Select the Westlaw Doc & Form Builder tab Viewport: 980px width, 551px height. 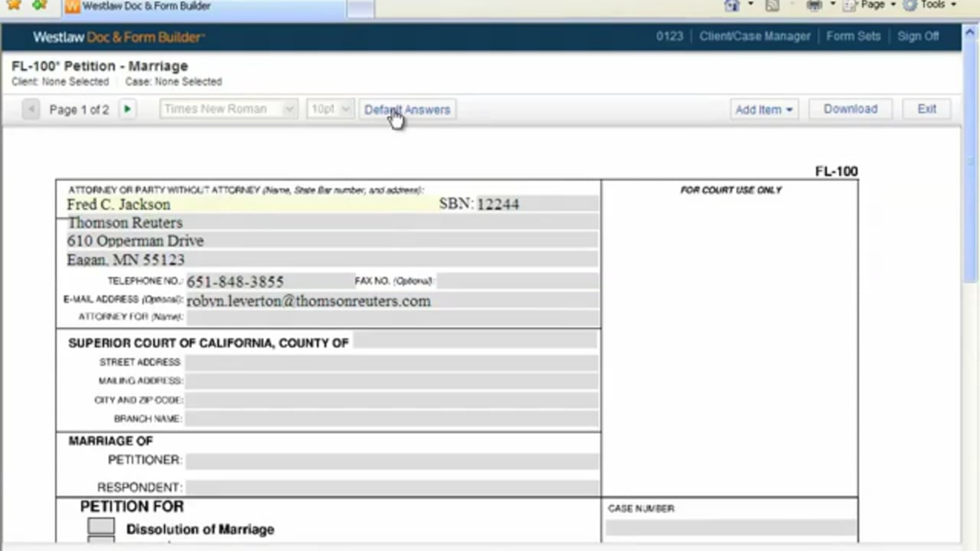pos(146,6)
